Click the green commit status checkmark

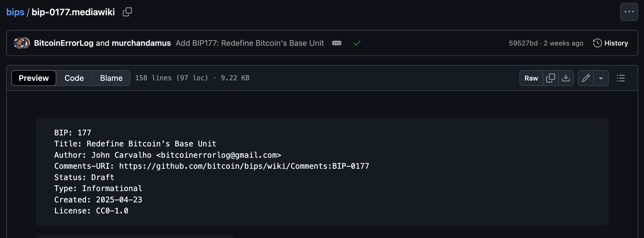(x=357, y=43)
